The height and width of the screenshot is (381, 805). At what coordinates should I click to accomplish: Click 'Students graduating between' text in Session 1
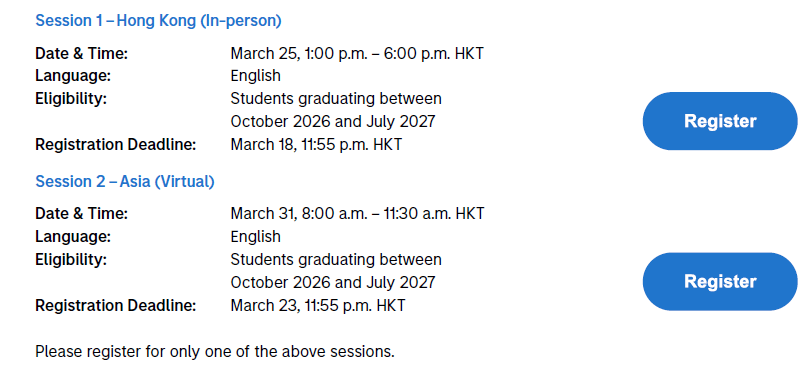(x=336, y=99)
